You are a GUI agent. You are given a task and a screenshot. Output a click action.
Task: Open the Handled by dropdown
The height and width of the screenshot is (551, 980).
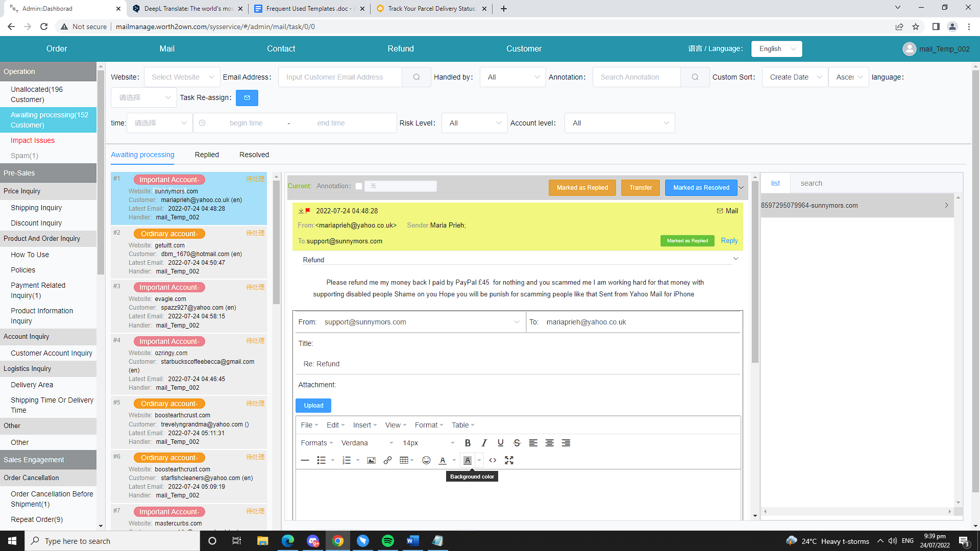(x=512, y=77)
